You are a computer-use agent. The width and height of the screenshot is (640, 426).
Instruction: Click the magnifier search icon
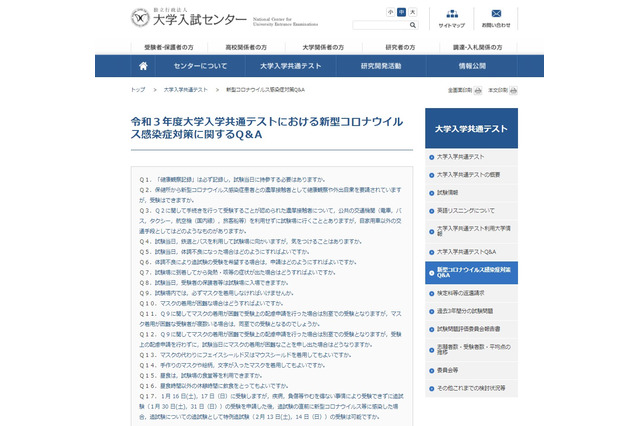click(x=413, y=25)
